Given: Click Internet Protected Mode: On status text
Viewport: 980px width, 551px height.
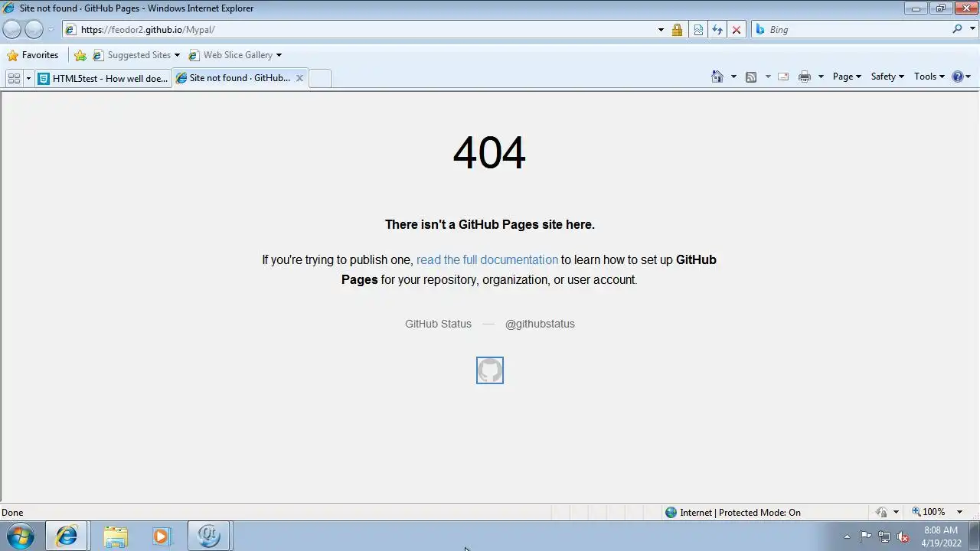Looking at the screenshot, I should click(x=740, y=513).
